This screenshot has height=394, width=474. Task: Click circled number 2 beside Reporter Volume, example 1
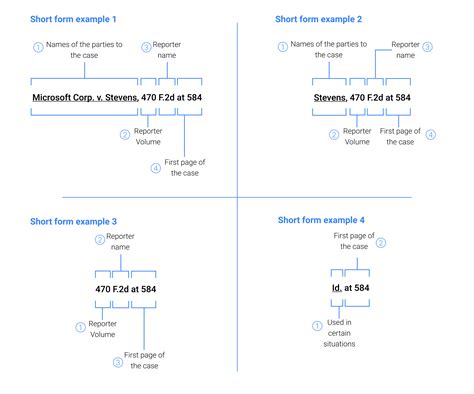(125, 135)
